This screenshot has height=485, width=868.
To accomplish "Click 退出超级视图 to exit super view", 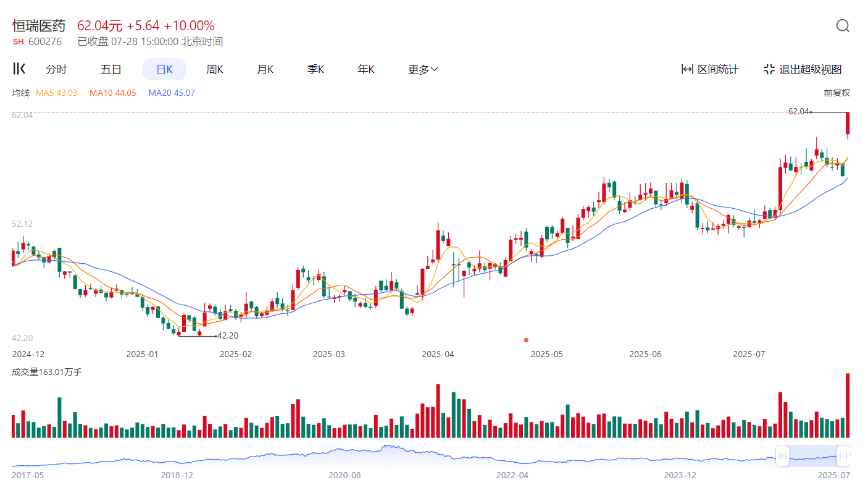I will [x=803, y=69].
